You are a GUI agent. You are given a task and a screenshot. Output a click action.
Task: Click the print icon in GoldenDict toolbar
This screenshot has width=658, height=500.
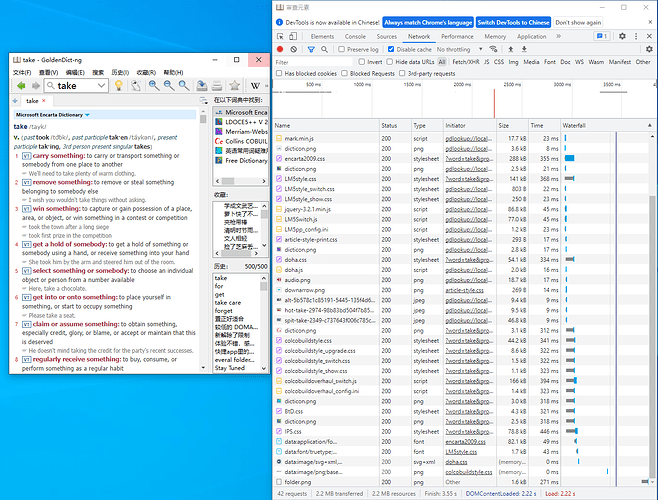pyautogui.click(x=217, y=86)
